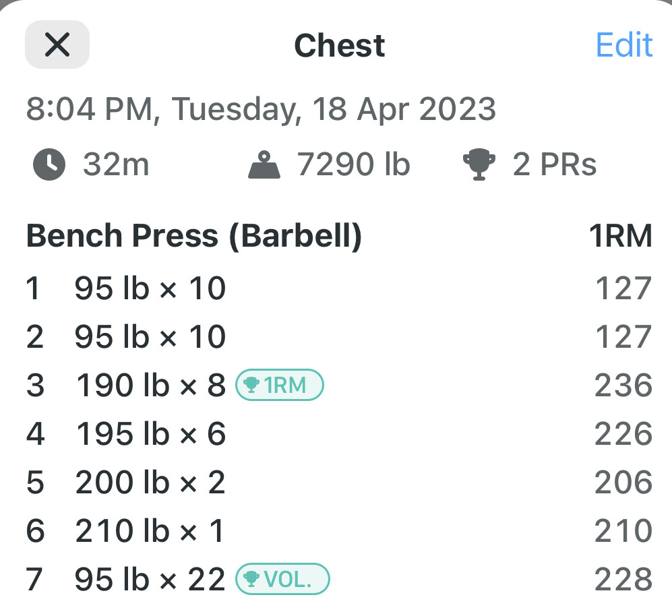Viewport: 672px width, 616px height.
Task: Open the Bench Press (Barbell) exercise title
Action: tap(194, 236)
